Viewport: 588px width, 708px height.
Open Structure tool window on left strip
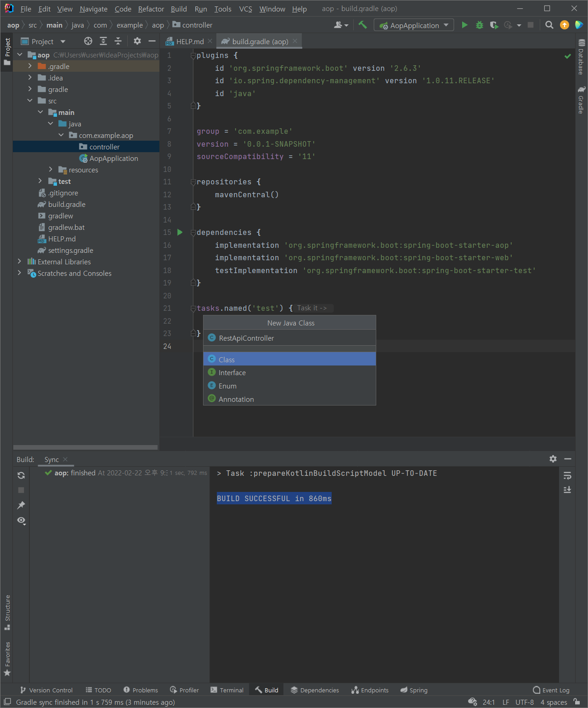point(7,612)
